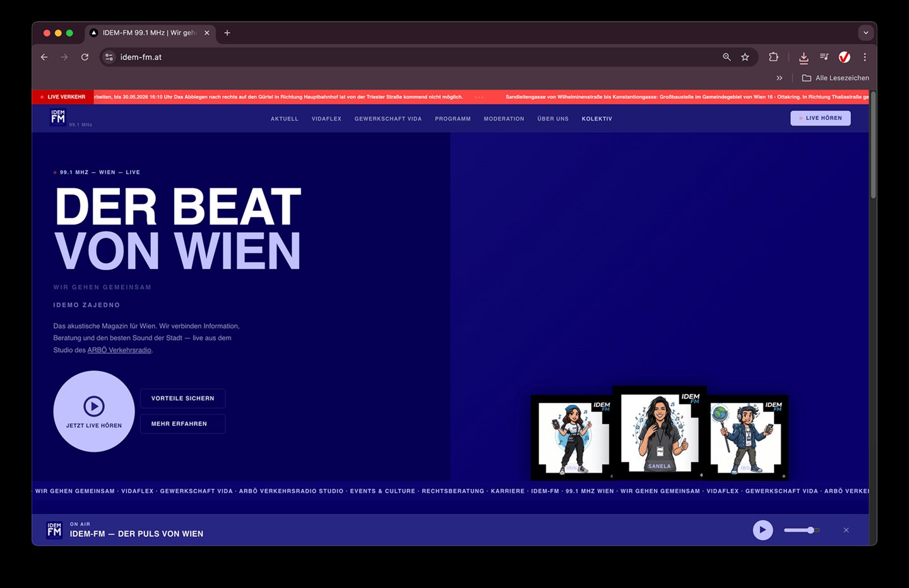909x588 pixels.
Task: Open the downloads icon in toolbar
Action: [x=804, y=57]
